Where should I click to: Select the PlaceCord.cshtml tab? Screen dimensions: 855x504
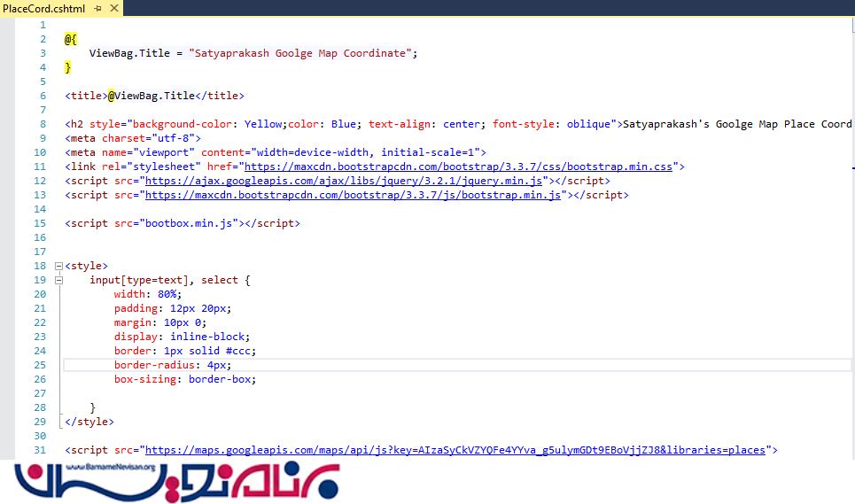(43, 8)
